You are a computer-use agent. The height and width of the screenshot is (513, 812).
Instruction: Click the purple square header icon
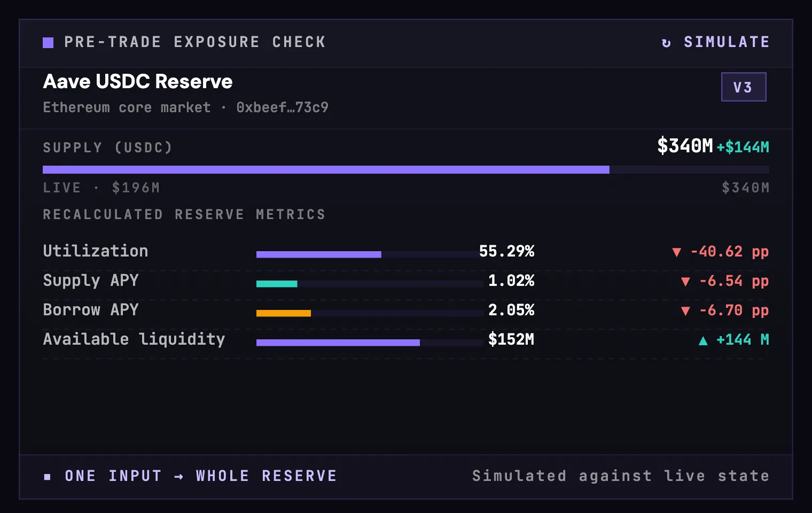tap(48, 43)
